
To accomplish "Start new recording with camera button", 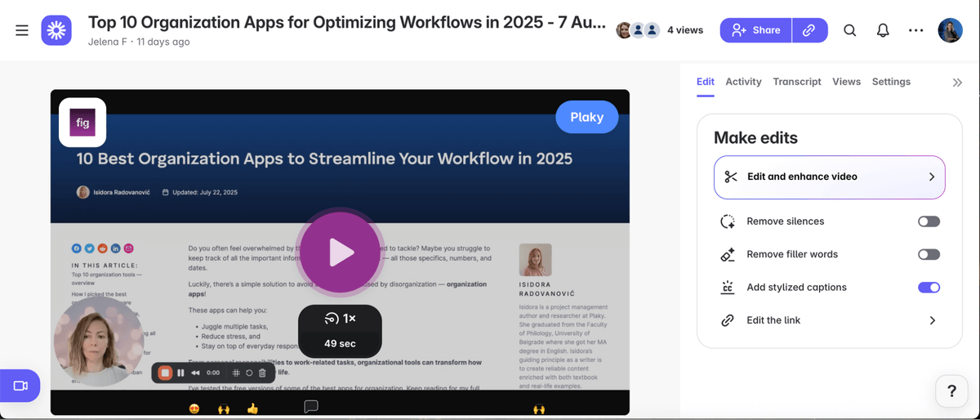I will click(20, 386).
